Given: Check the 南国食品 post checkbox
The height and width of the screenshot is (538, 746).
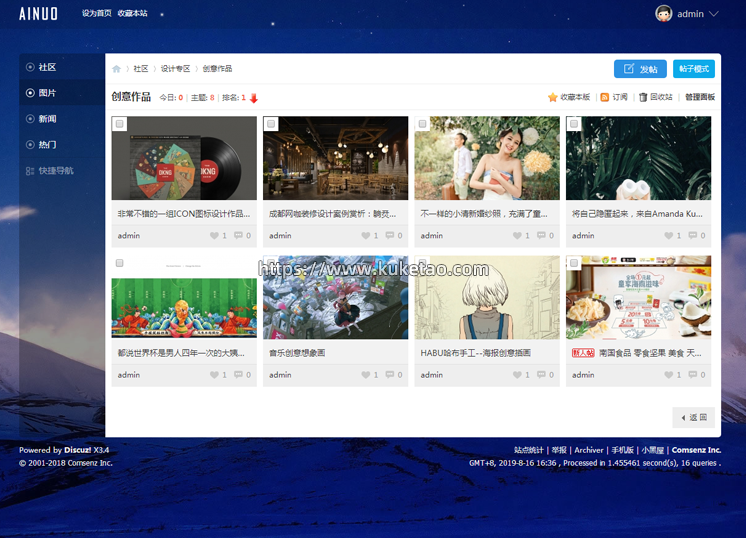Looking at the screenshot, I should (574, 263).
